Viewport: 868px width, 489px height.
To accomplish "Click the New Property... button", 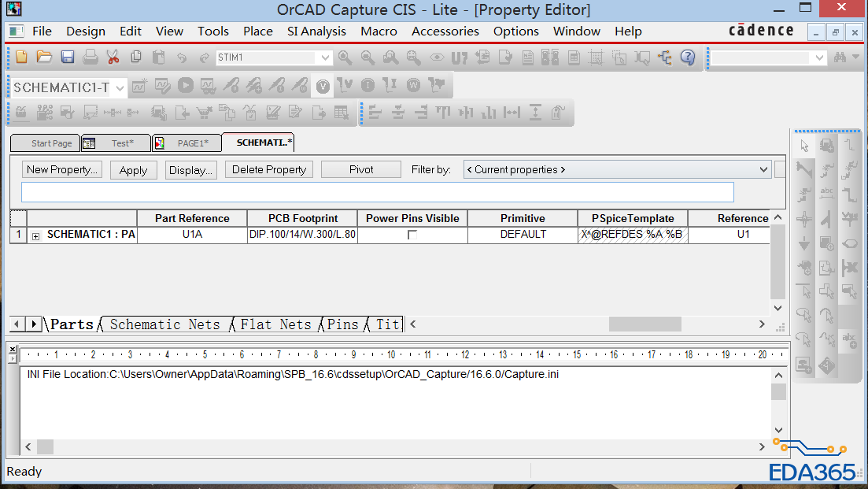I will (62, 169).
